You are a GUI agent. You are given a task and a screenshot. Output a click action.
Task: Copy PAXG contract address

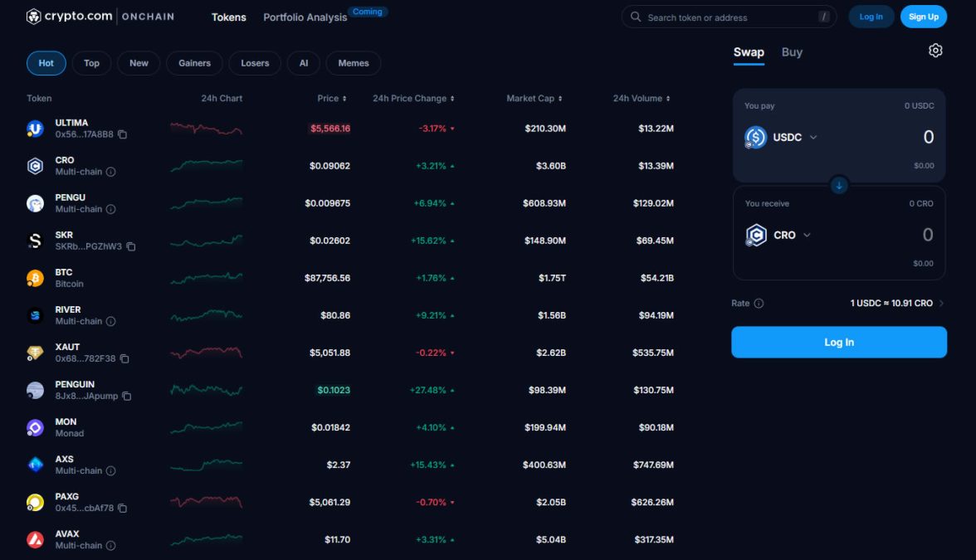click(x=123, y=508)
